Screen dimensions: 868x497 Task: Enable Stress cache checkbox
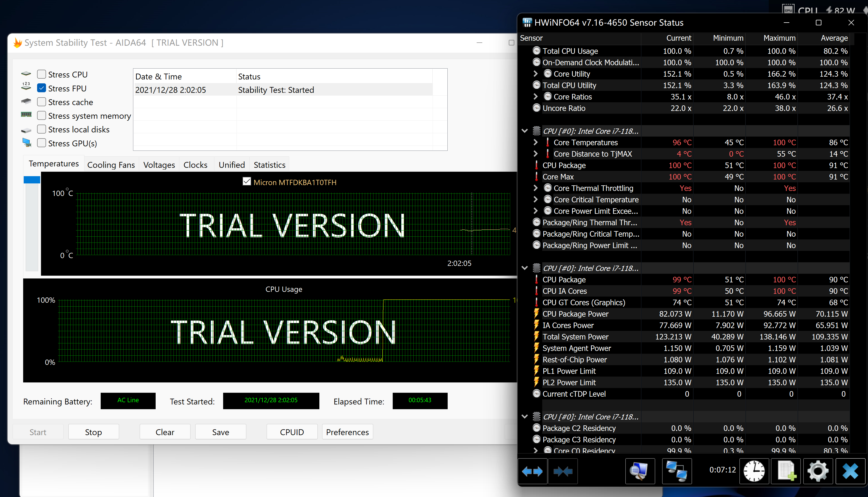(x=41, y=102)
